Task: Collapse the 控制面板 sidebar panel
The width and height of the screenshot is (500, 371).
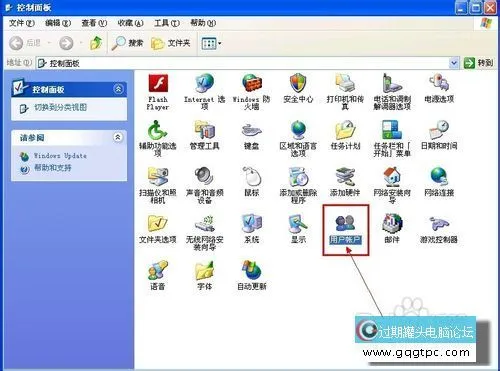Action: pyautogui.click(x=118, y=89)
